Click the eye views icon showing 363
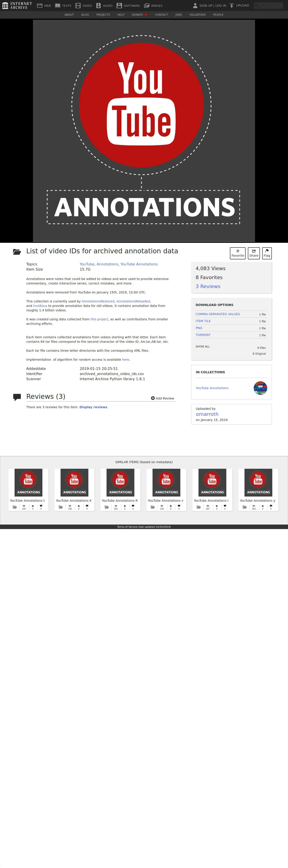This screenshot has height=868, width=288. click(x=254, y=506)
